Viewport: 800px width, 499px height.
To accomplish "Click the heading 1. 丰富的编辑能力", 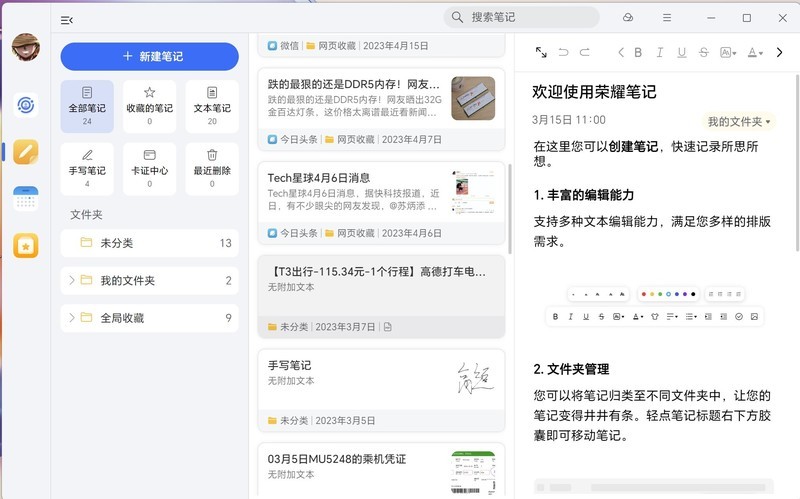I will pyautogui.click(x=584, y=195).
